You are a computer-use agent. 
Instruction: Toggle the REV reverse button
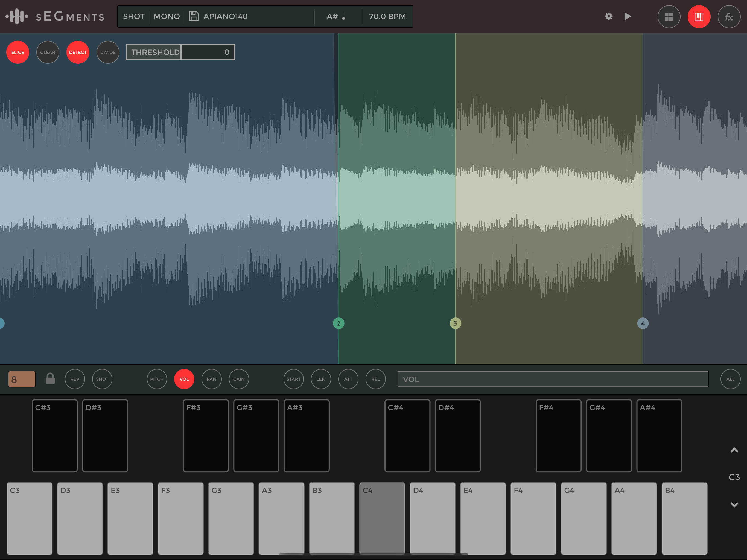(75, 379)
